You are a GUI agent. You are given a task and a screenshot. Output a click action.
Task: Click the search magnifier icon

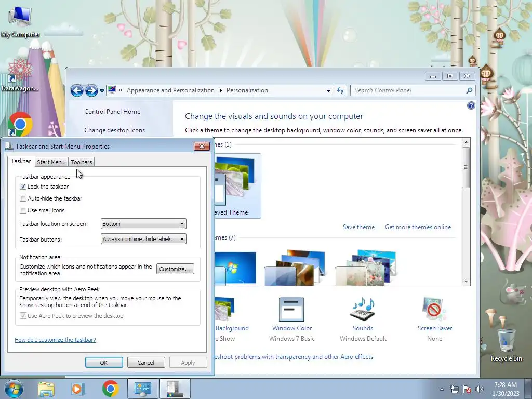click(469, 90)
